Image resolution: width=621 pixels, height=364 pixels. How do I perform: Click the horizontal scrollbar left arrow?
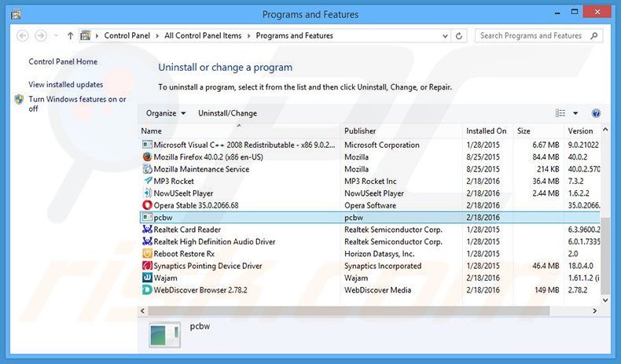pyautogui.click(x=142, y=311)
